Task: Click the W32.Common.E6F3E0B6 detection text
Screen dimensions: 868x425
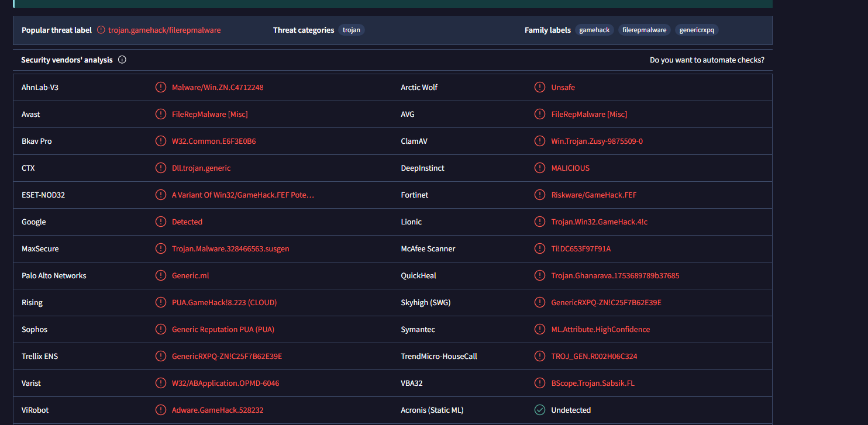Action: 214,141
